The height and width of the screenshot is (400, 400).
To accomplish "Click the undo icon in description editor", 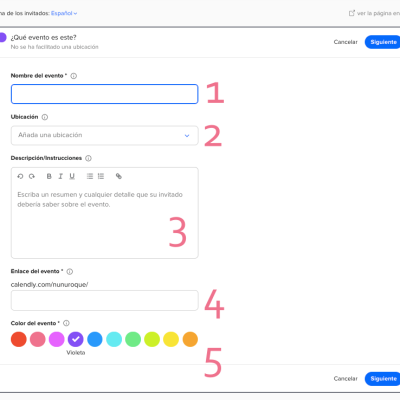I will pos(20,176).
